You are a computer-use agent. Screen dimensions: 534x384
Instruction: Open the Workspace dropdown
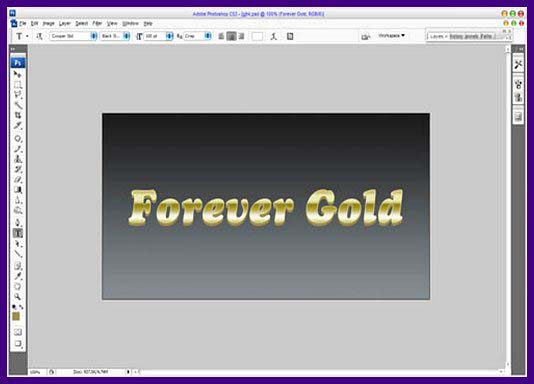pos(392,35)
